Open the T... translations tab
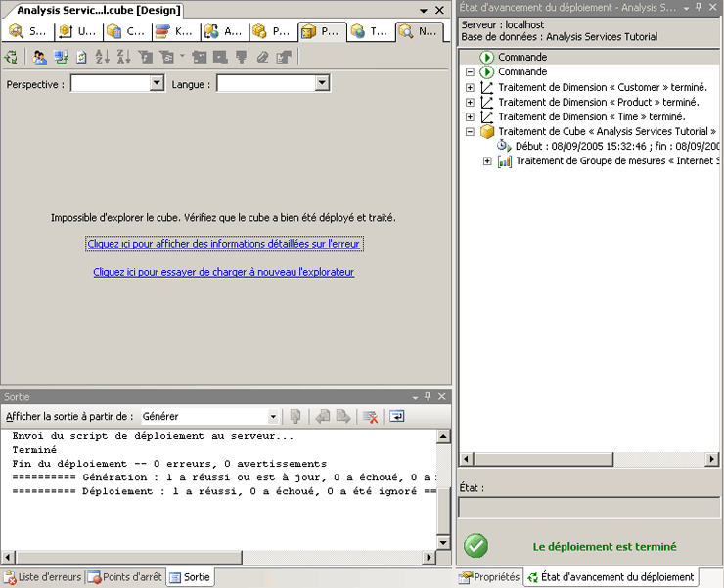This screenshot has width=724, height=588. click(x=370, y=31)
